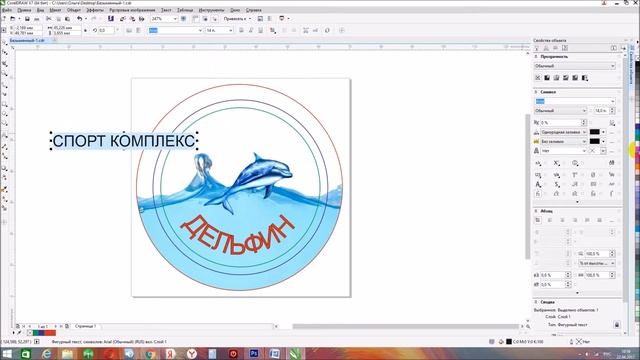Screen dimensions: 640x360
Task: Click the Italic text icon
Action: (251, 30)
